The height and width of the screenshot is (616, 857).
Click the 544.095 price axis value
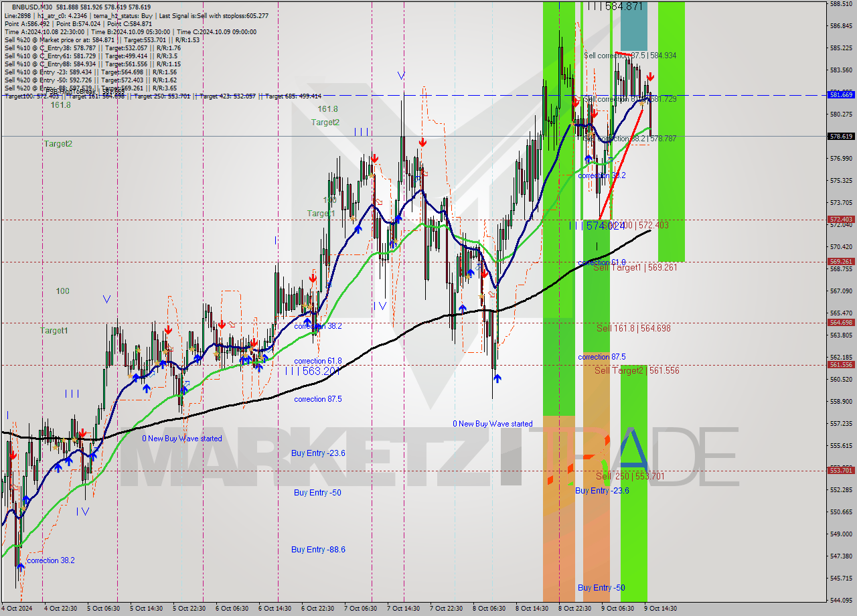click(x=842, y=600)
